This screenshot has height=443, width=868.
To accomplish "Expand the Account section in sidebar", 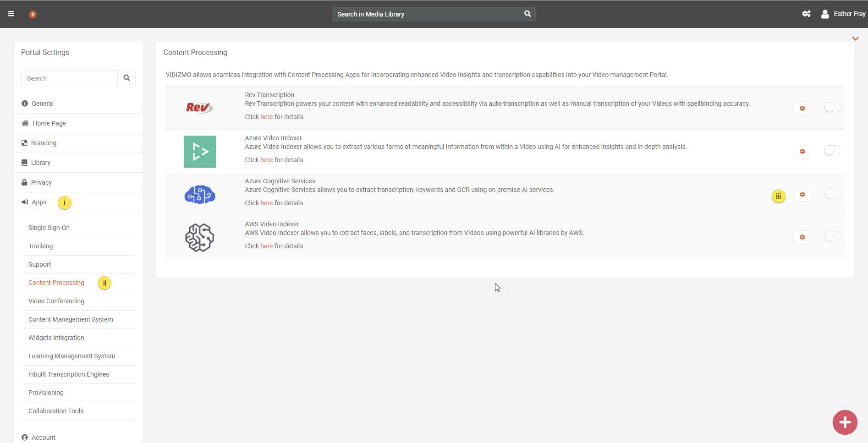I will click(43, 438).
